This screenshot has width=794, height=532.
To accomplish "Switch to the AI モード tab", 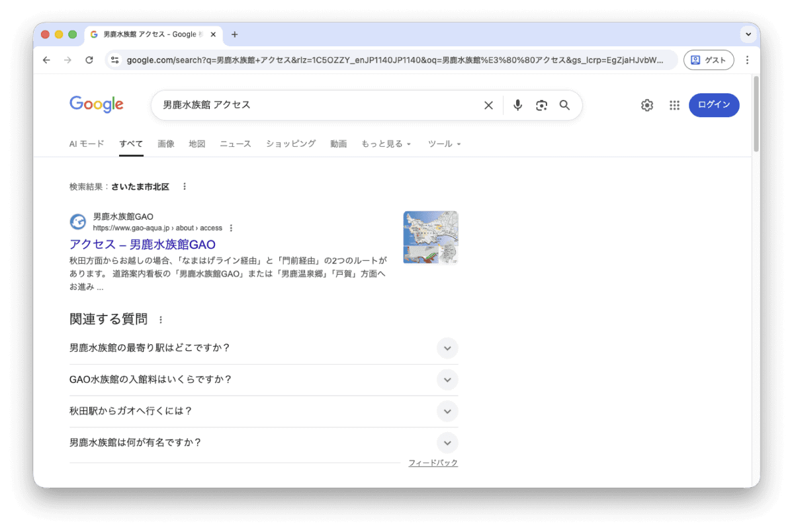I will pyautogui.click(x=87, y=144).
